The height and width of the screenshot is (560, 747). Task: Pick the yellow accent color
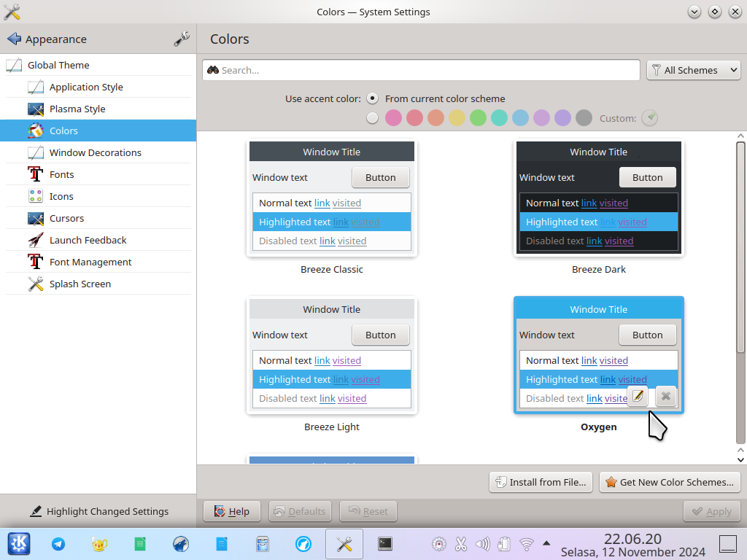click(457, 117)
